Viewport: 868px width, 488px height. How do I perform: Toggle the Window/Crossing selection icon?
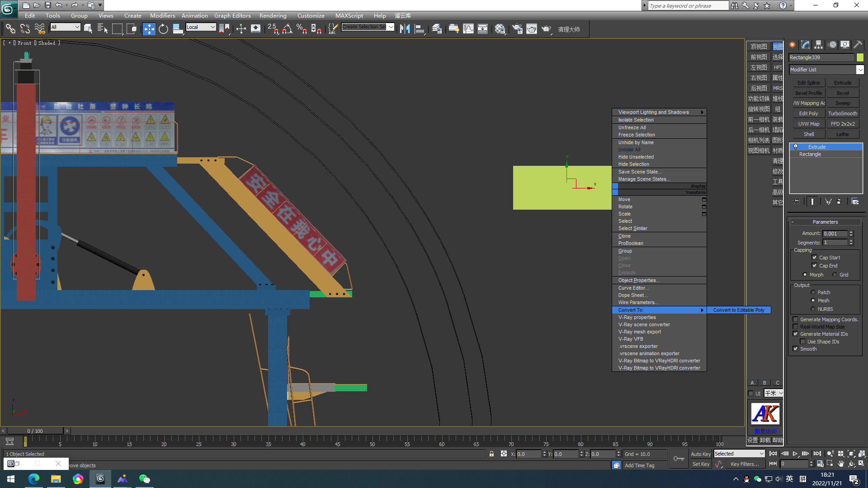(132, 29)
